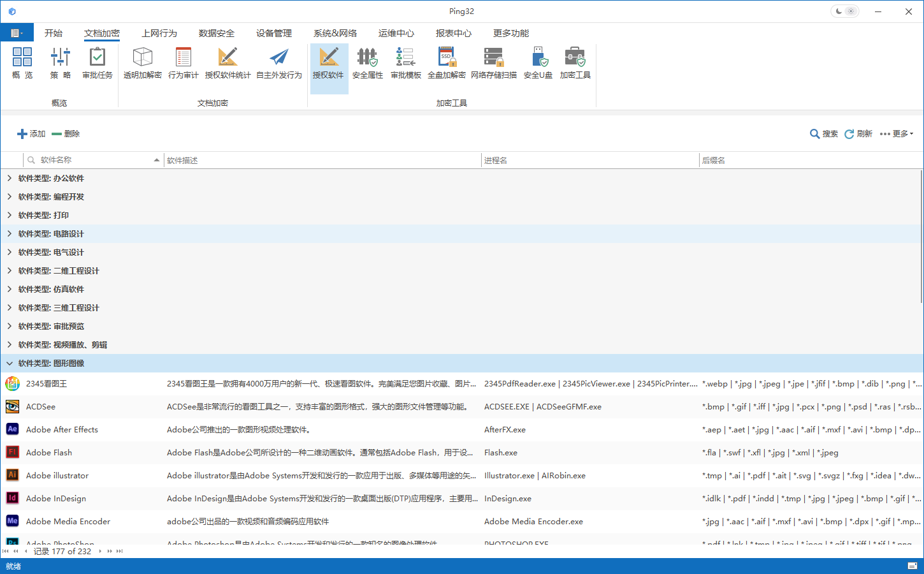This screenshot has width=924, height=574.
Task: Click the vertical scrollbar of the list
Action: pos(921,236)
